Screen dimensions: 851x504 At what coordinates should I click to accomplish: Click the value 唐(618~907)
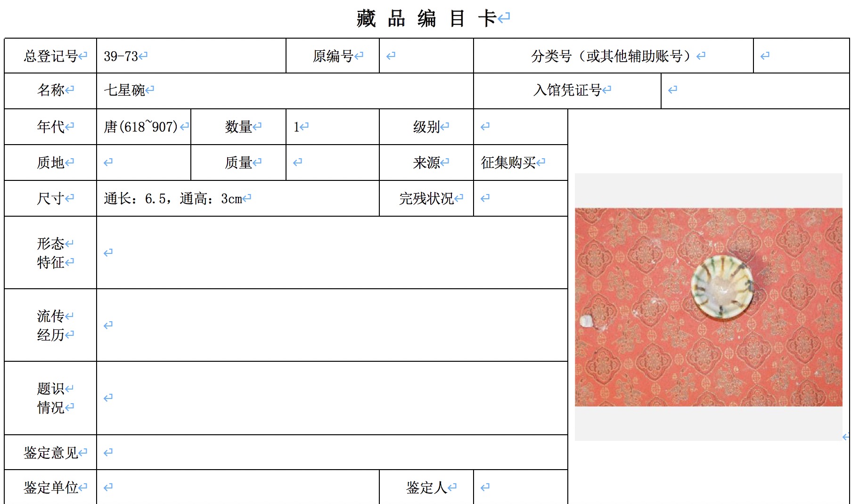coord(141,127)
